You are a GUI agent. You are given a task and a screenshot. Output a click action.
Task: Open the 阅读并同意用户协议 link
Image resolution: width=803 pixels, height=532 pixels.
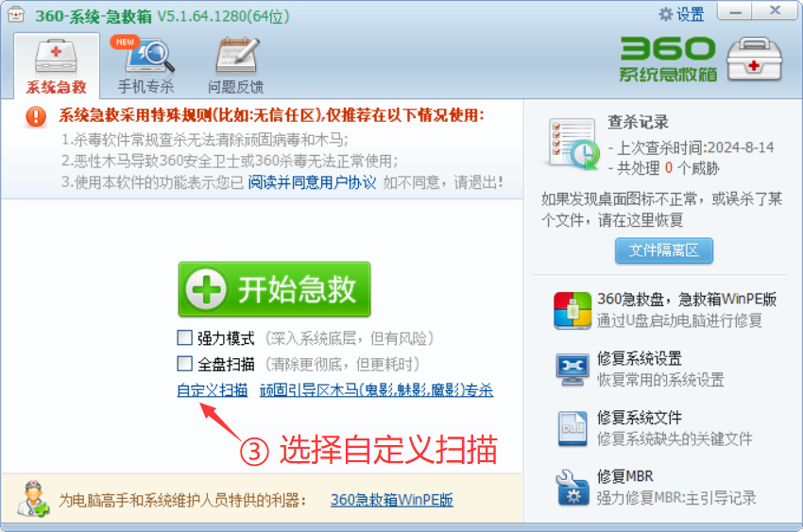point(312,182)
